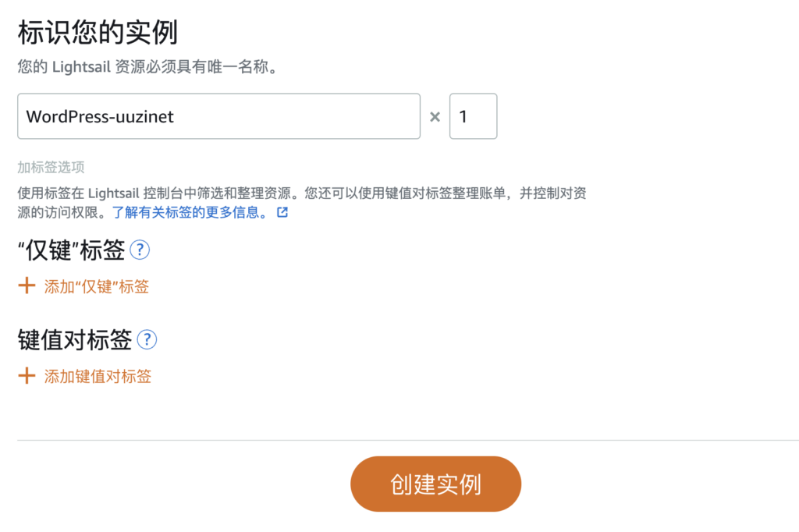
Task: Click the orange 创建实例 button
Action: pos(435,484)
